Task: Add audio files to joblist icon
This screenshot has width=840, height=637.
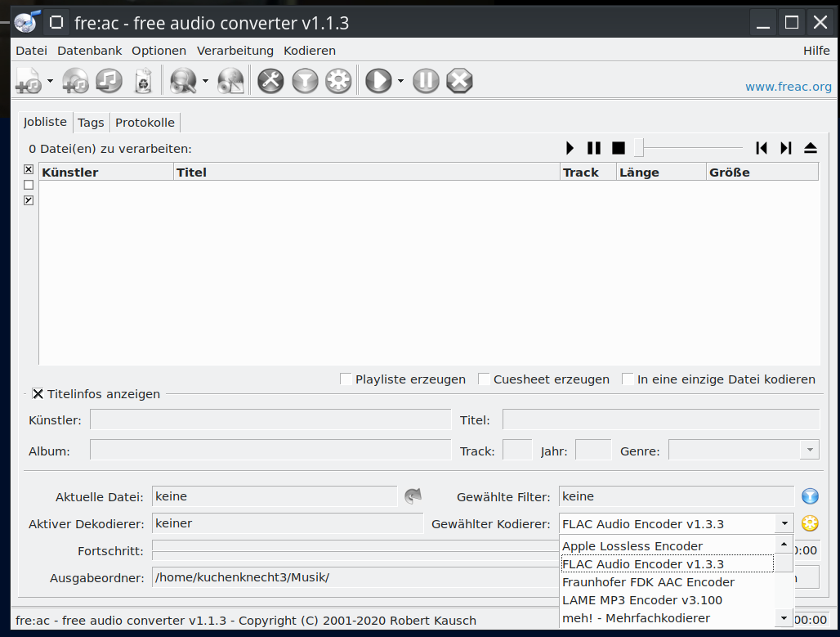Action: [29, 81]
